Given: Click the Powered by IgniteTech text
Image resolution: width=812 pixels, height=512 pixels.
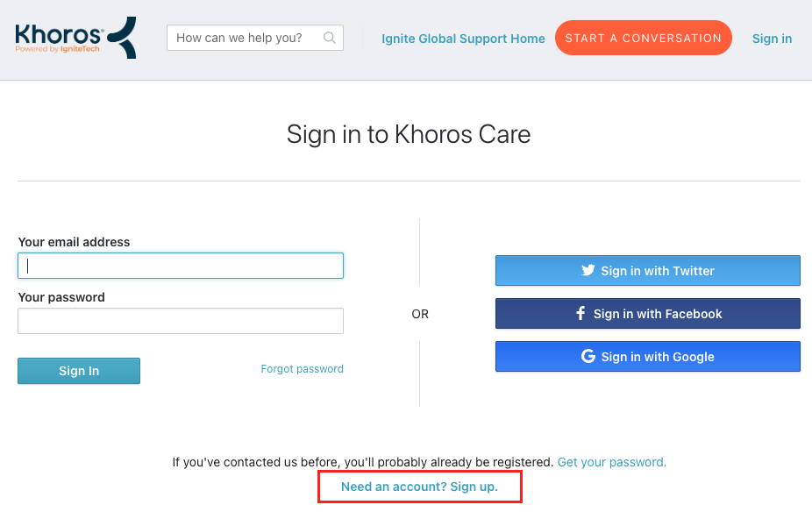Looking at the screenshot, I should point(57,49).
